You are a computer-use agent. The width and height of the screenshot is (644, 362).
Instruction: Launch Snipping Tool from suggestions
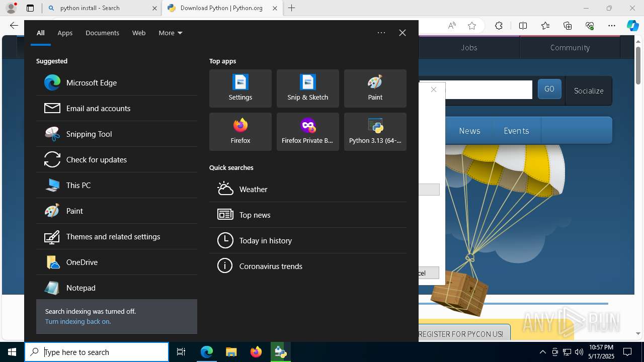(117, 134)
